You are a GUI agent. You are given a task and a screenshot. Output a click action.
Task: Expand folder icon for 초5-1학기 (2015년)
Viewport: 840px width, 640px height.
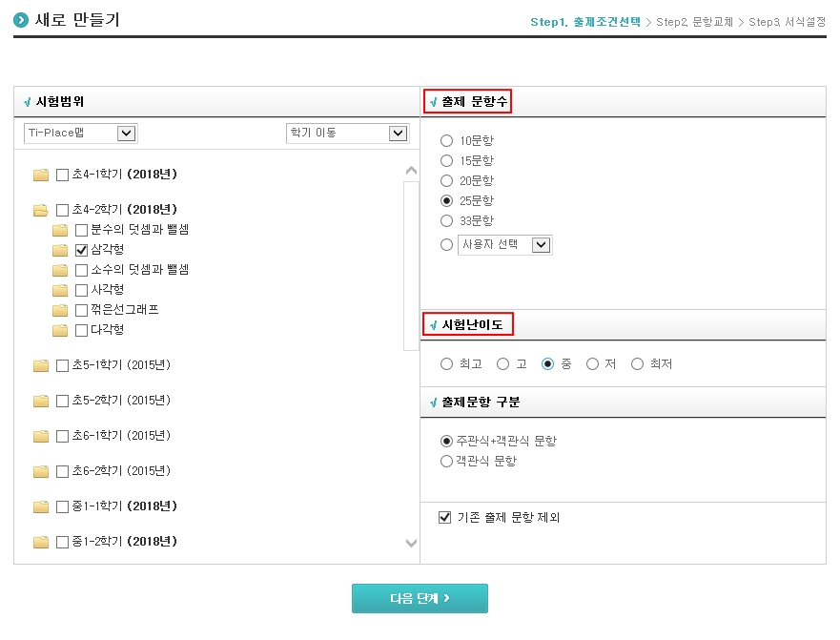pos(41,365)
